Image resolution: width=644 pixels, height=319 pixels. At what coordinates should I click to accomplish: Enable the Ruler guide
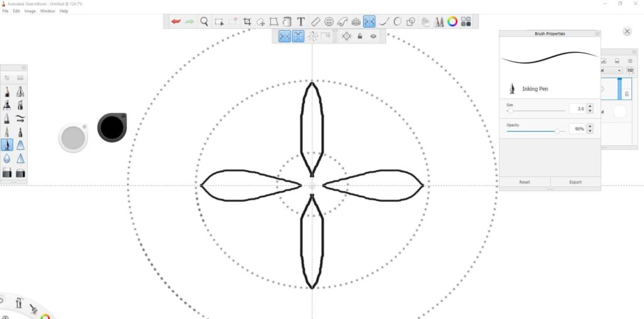point(316,21)
